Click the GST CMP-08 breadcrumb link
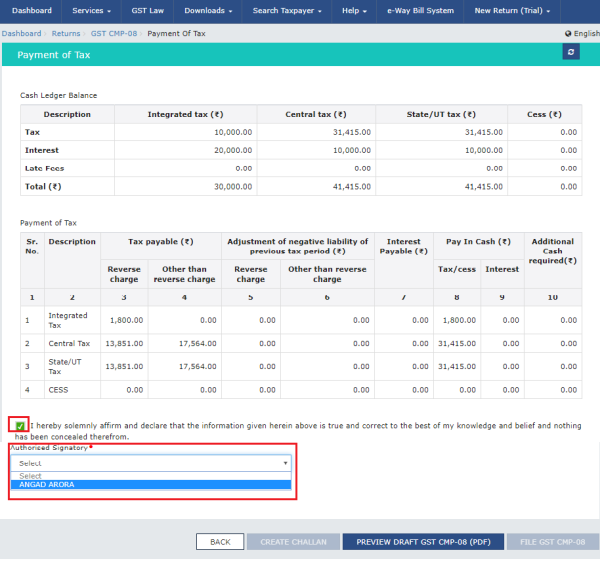600x561 pixels. (x=113, y=34)
